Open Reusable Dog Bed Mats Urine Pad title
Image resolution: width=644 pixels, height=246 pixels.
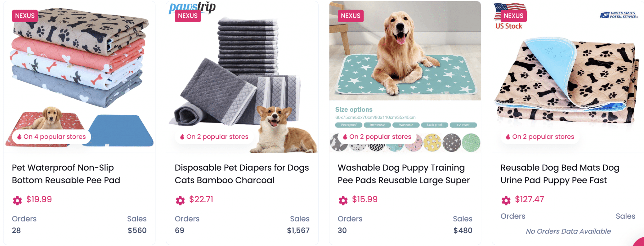pyautogui.click(x=560, y=174)
